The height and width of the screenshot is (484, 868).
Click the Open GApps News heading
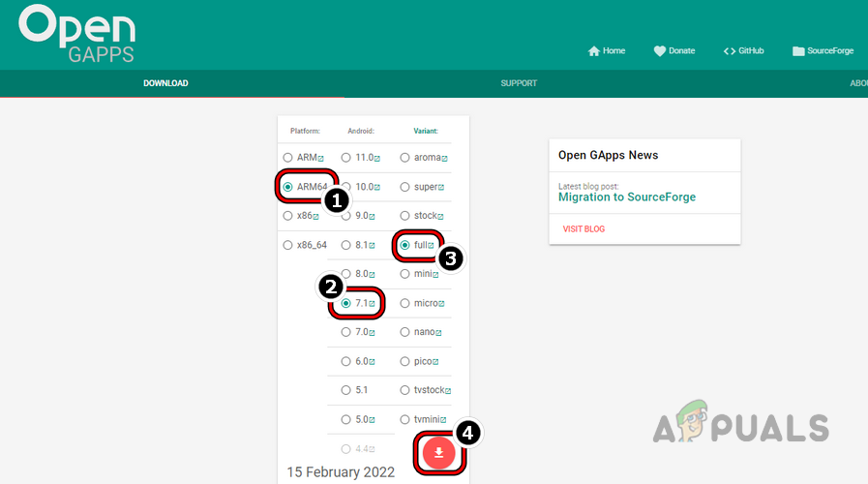pyautogui.click(x=608, y=155)
